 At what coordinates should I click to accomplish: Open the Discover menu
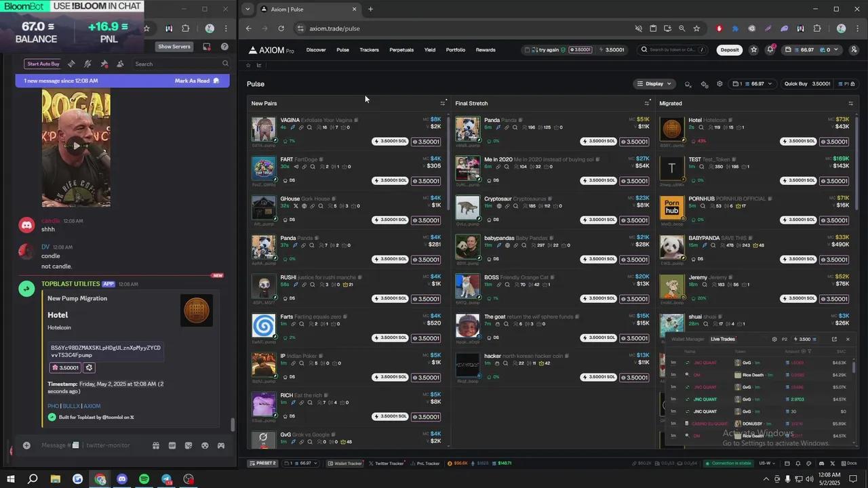[316, 49]
